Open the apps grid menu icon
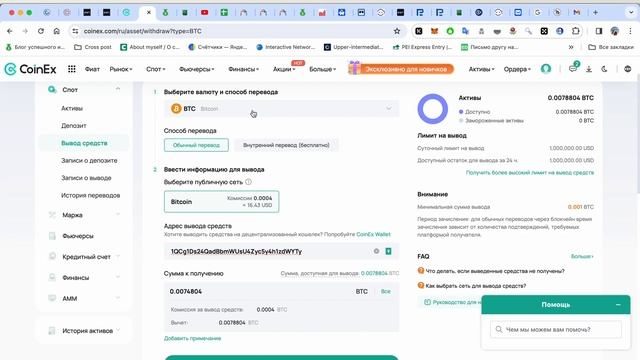Image resolution: width=640 pixels, height=360 pixels. [x=72, y=69]
